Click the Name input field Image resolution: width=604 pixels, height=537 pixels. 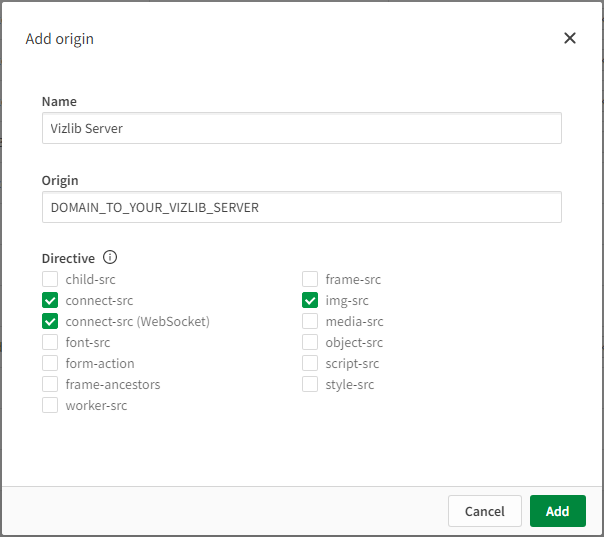302,128
